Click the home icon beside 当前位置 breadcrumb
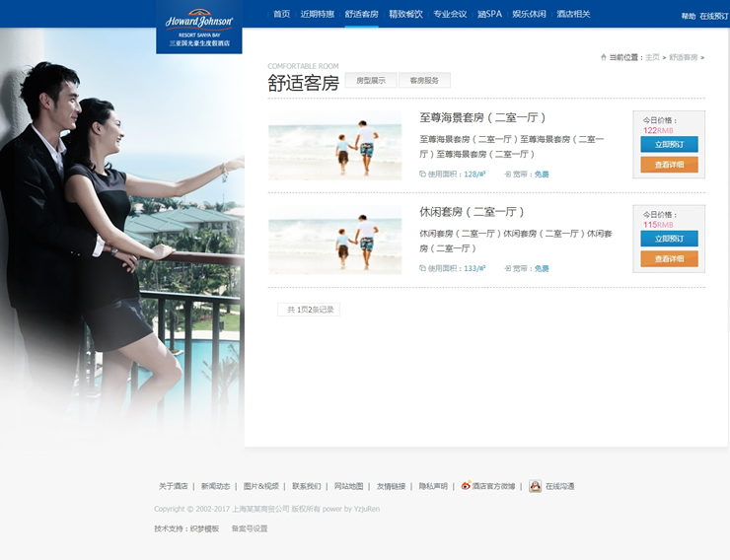Screen dimensions: 730x560 [603, 57]
